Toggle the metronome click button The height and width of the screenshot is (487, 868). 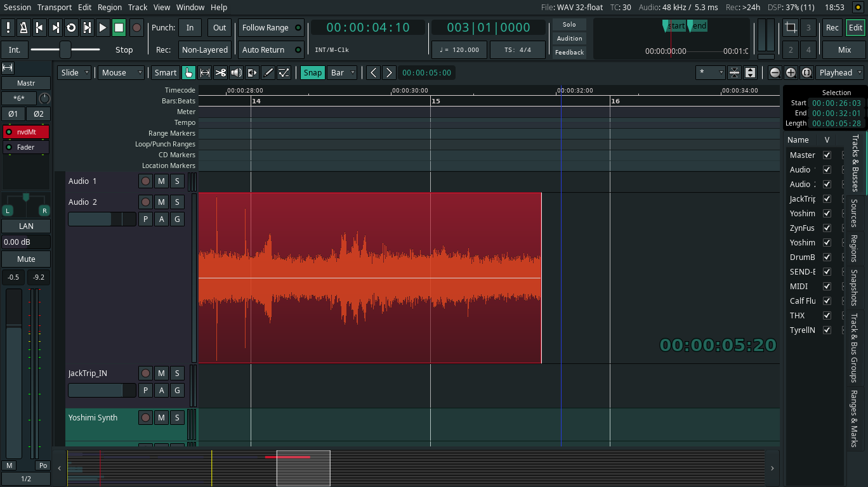pyautogui.click(x=23, y=27)
